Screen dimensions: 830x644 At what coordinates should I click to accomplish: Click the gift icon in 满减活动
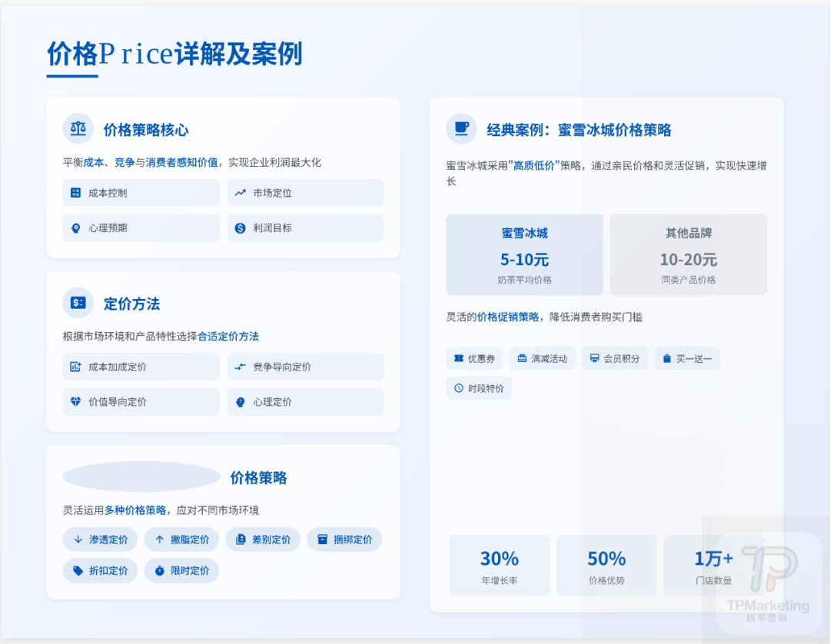click(x=522, y=358)
